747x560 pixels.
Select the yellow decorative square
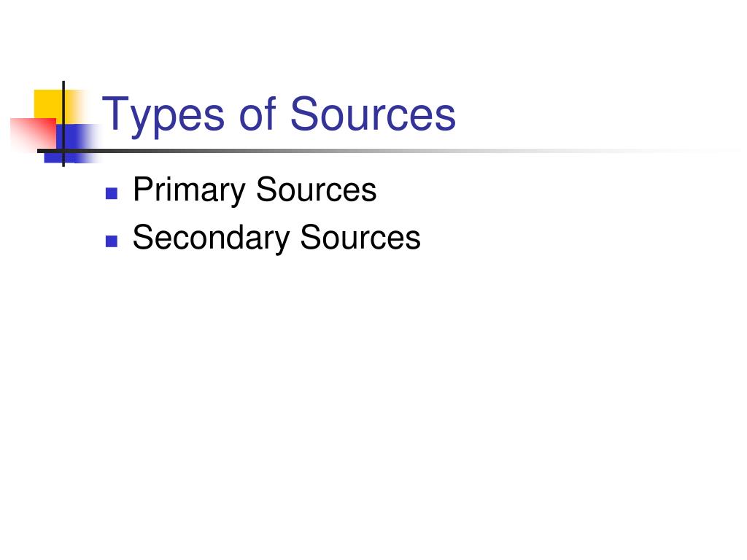49,105
